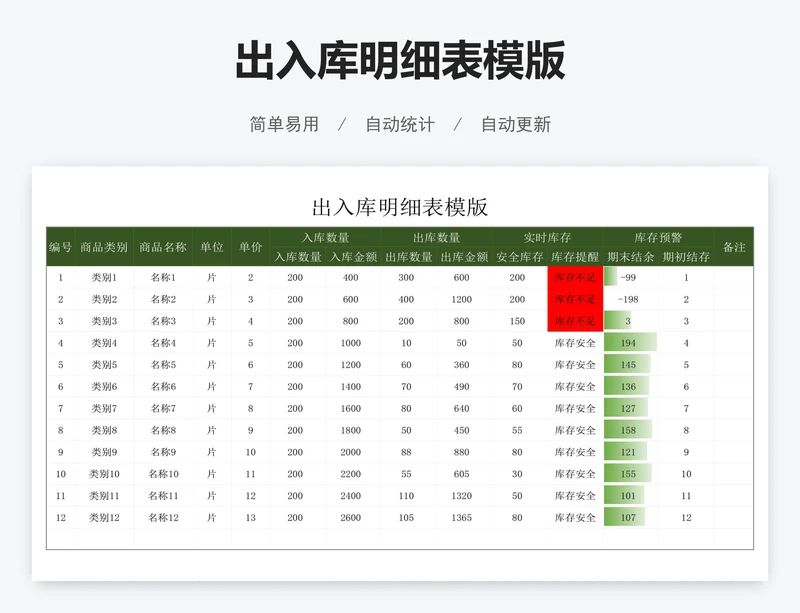Click cell 类别1
This screenshot has width=800, height=613.
point(104,278)
